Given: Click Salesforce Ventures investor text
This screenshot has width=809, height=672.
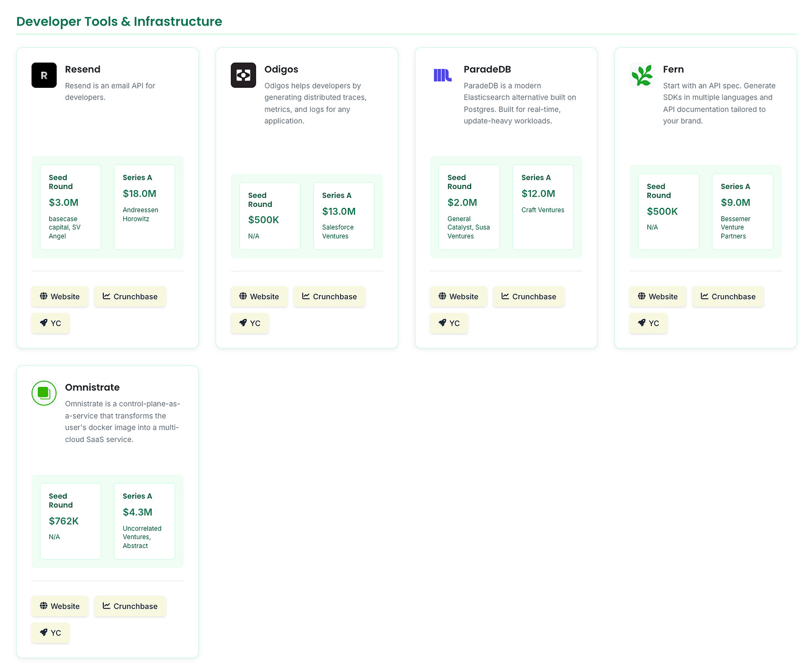Looking at the screenshot, I should click(338, 232).
